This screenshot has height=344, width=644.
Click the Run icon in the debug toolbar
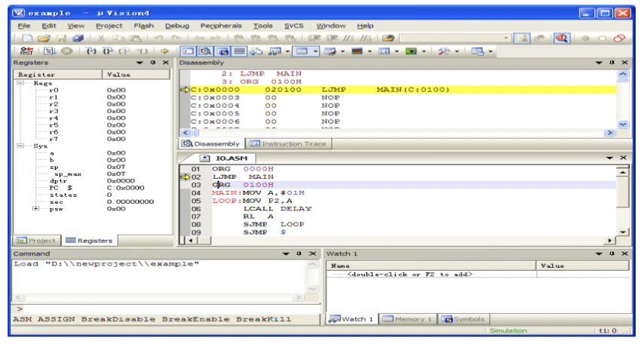tap(50, 51)
